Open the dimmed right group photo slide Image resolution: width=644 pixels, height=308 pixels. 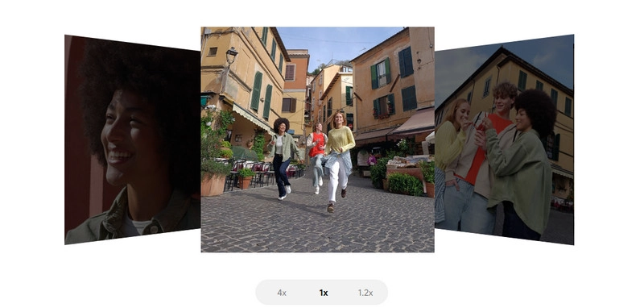(504, 139)
